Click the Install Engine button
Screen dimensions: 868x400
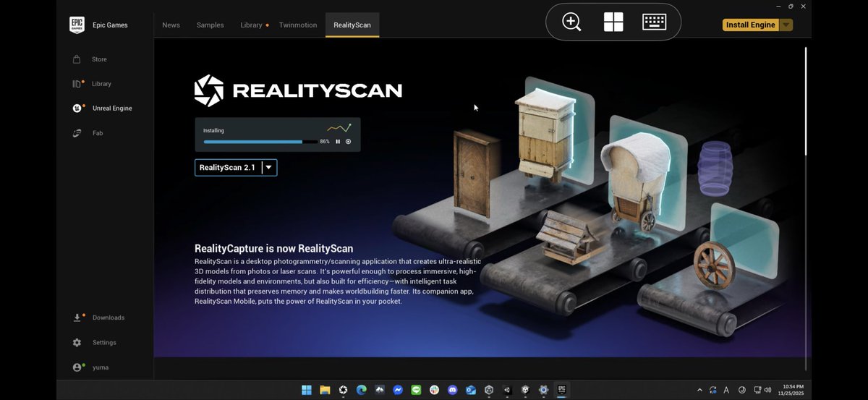(751, 25)
